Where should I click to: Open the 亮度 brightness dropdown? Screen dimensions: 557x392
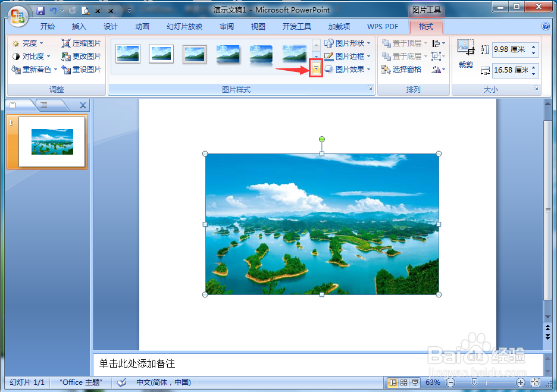[27, 43]
